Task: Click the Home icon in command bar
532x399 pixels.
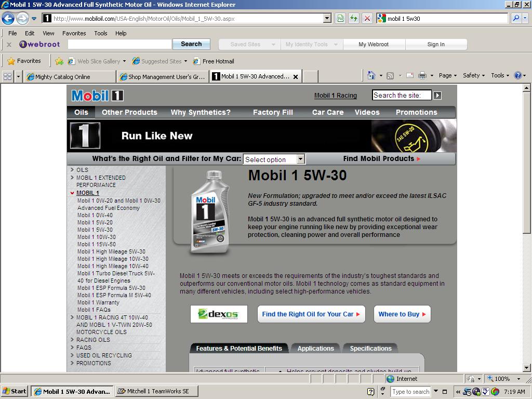Action: click(371, 75)
